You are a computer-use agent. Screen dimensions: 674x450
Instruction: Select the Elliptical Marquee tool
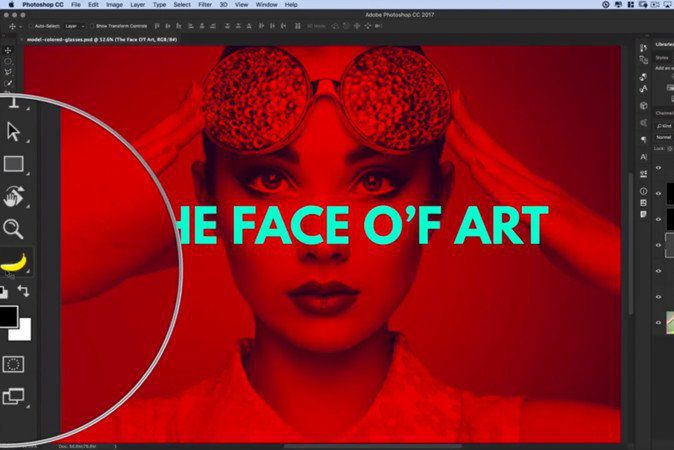(x=8, y=61)
